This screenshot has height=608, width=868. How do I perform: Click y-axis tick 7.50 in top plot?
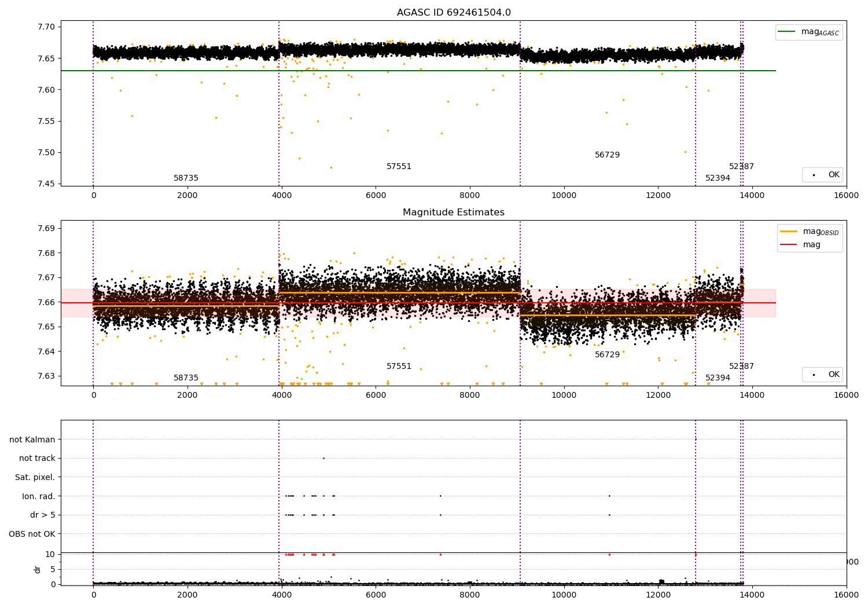click(46, 153)
